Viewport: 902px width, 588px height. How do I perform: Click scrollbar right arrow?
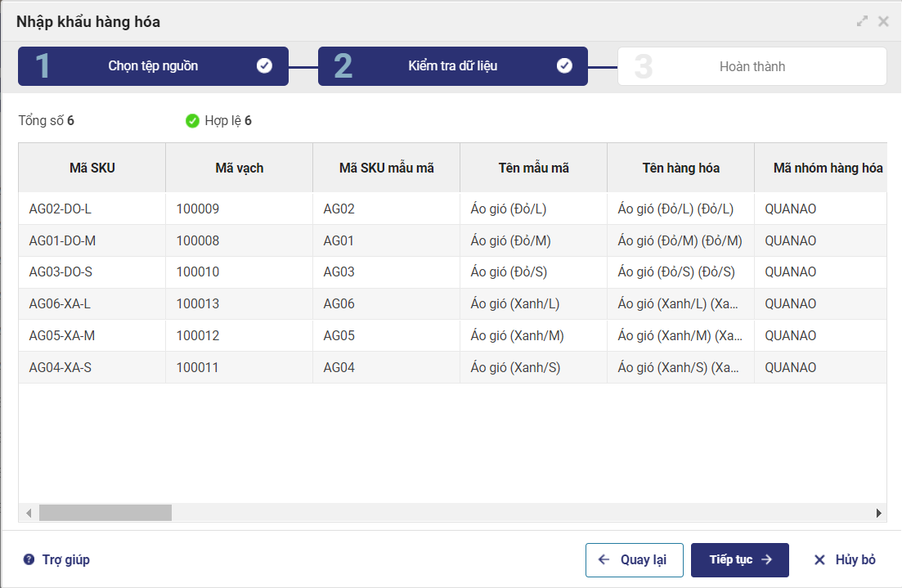[x=878, y=513]
